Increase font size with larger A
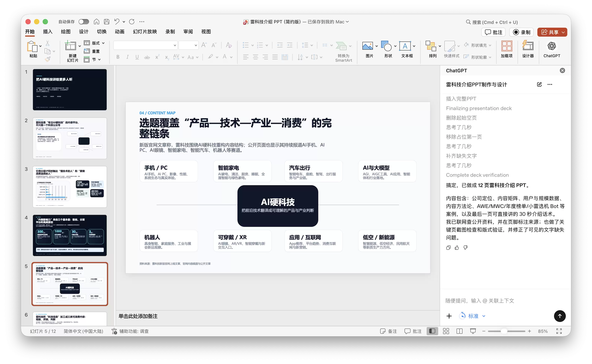Image resolution: width=592 pixels, height=364 pixels. tap(204, 45)
